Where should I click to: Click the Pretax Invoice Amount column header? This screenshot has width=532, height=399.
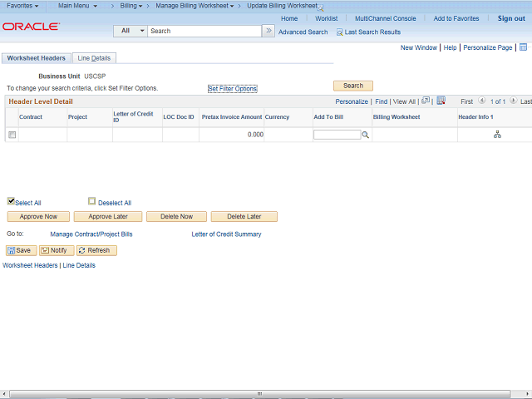[232, 117]
